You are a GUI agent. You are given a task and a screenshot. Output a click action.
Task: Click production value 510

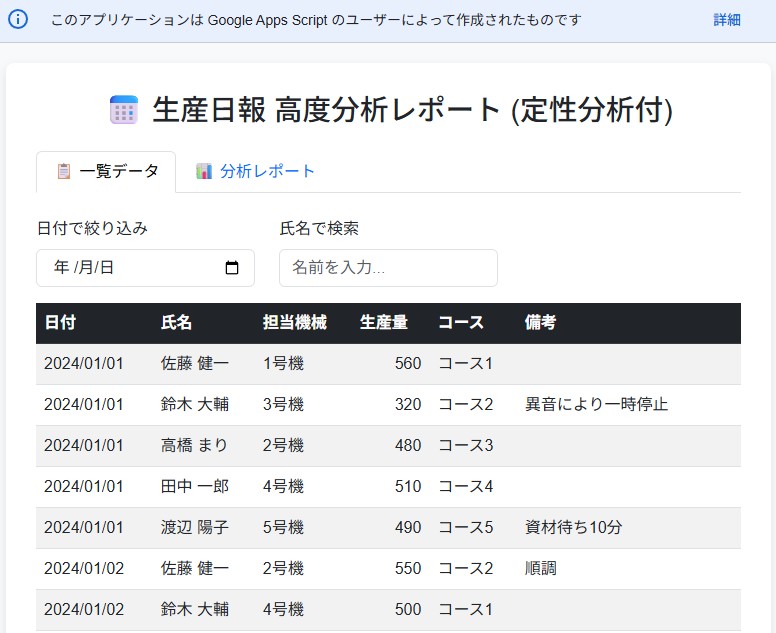tap(408, 487)
